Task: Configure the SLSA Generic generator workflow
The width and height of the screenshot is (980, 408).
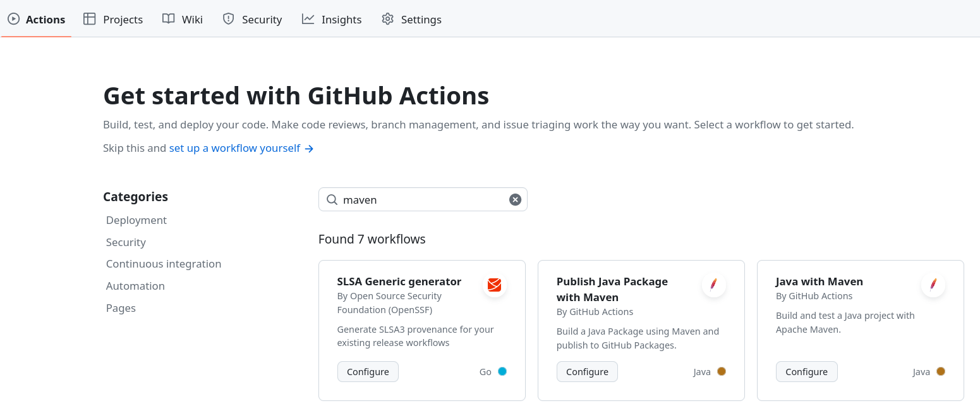Action: (x=368, y=371)
